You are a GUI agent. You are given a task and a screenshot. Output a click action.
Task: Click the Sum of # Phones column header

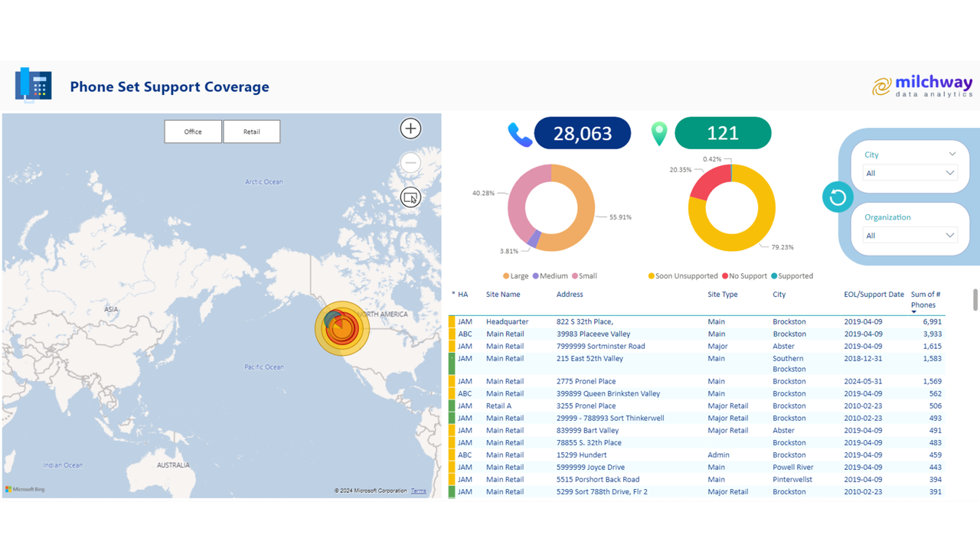tap(923, 299)
